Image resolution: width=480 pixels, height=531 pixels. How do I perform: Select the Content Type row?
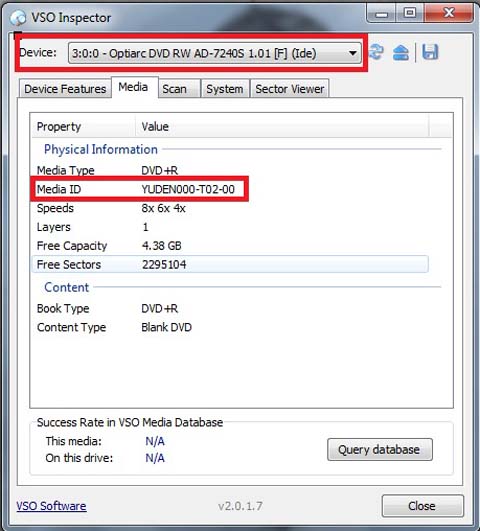(230, 327)
